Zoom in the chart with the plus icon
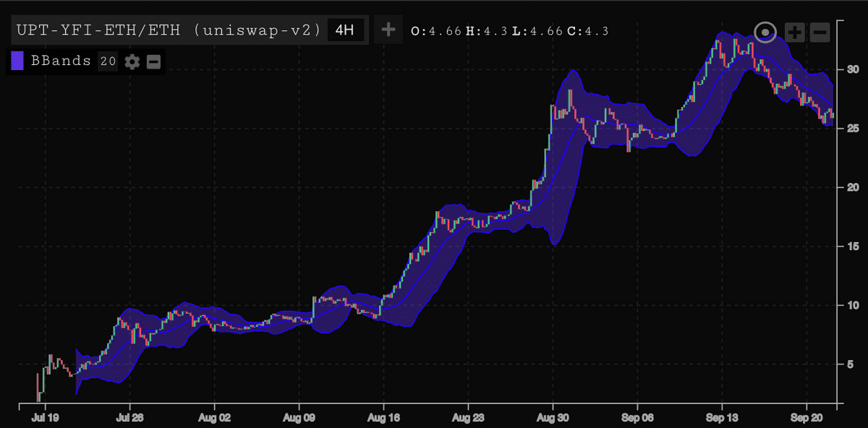The height and width of the screenshot is (428, 868). pos(794,32)
